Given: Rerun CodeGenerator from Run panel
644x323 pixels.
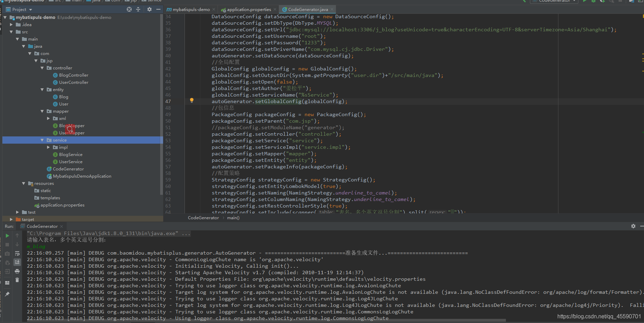Looking at the screenshot, I should [7, 236].
